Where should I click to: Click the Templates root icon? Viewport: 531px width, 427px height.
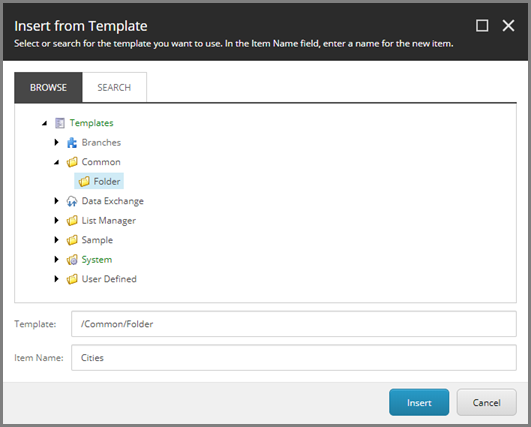coord(60,123)
